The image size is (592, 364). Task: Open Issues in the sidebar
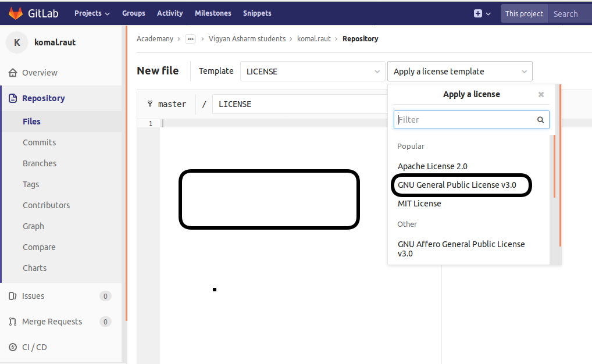[x=33, y=296]
